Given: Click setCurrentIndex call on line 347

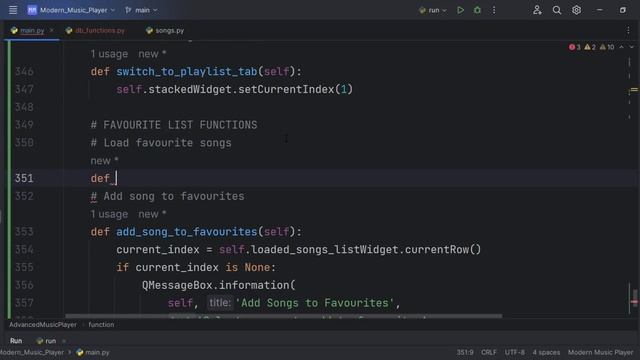Looking at the screenshot, I should point(286,89).
